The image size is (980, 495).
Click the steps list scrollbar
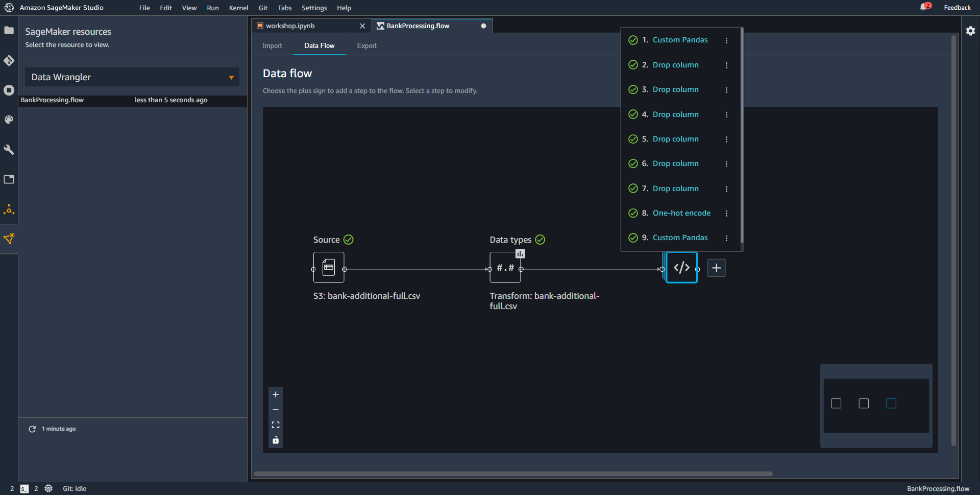point(742,135)
